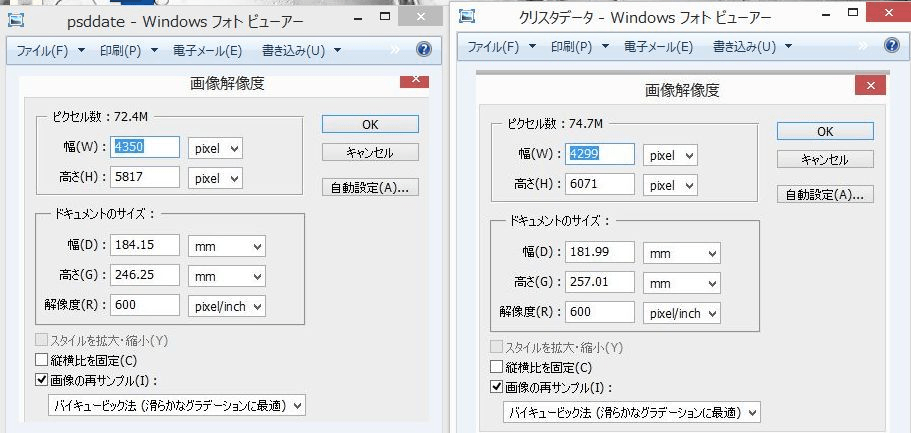Viewport: 911px width, 433px height.
Task: Click document width field showing 184.15
Action: [145, 245]
